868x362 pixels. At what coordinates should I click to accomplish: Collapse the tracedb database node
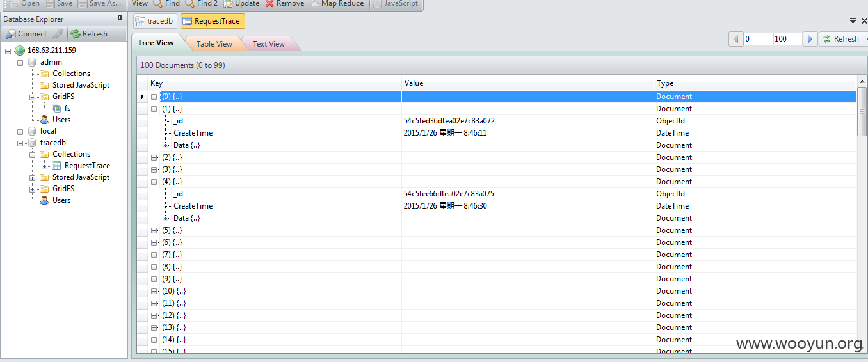coord(20,143)
